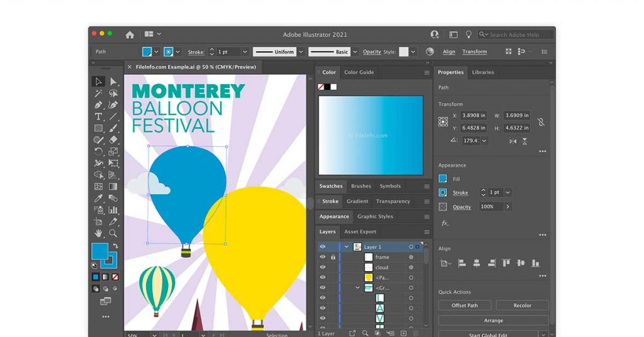This screenshot has width=644, height=337.
Task: Click the X position input field
Action: click(478, 116)
